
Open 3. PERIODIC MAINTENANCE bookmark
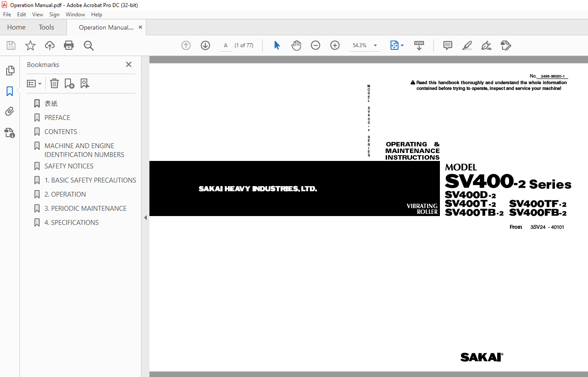[86, 209]
